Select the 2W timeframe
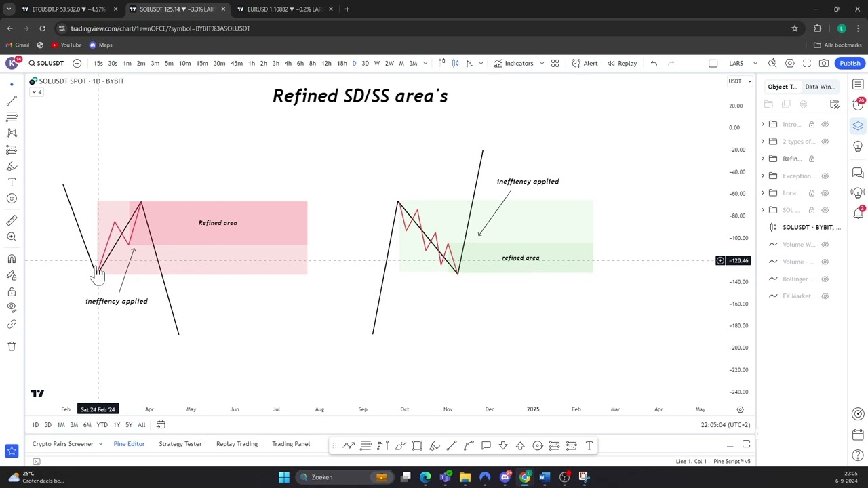 click(x=389, y=63)
